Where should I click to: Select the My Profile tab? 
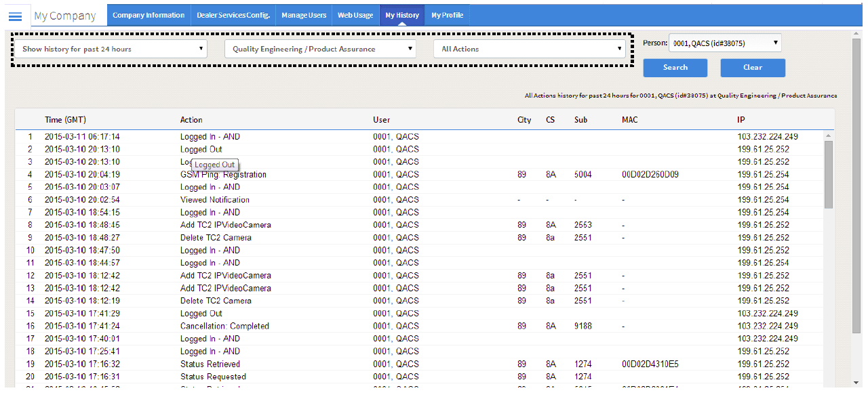[447, 15]
